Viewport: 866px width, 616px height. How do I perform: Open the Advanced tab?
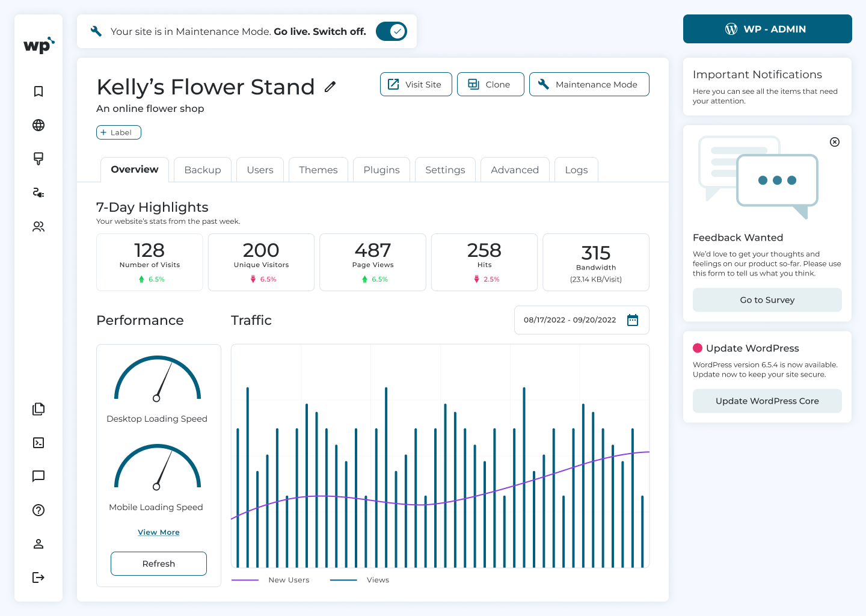point(515,170)
